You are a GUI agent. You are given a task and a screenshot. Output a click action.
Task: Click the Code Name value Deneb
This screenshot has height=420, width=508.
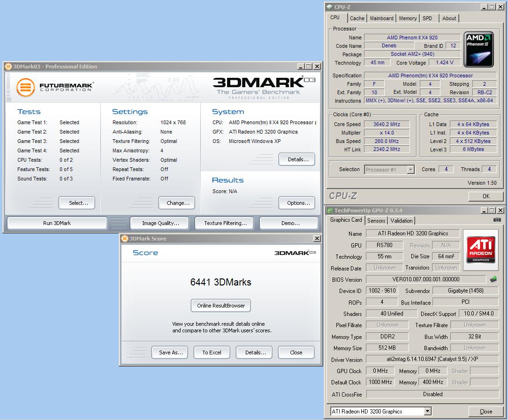point(389,45)
